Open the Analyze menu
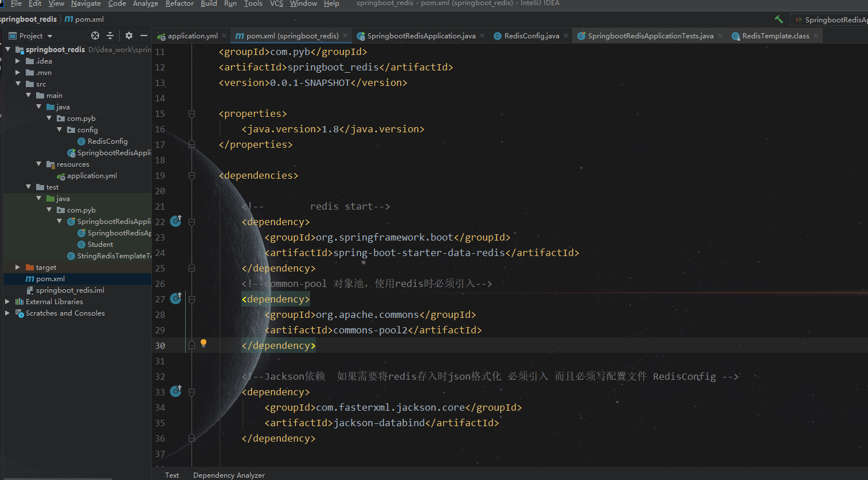The width and height of the screenshot is (868, 480). coord(146,3)
